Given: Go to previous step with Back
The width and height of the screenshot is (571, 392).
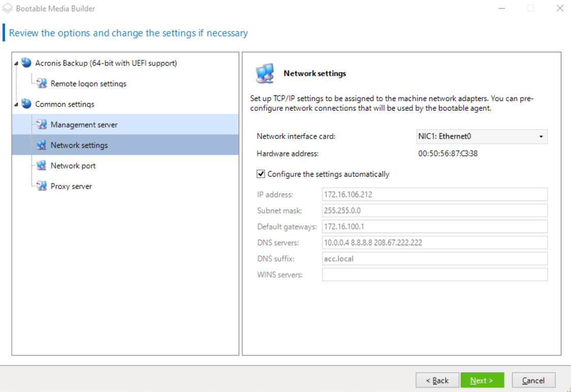Looking at the screenshot, I should point(437,380).
